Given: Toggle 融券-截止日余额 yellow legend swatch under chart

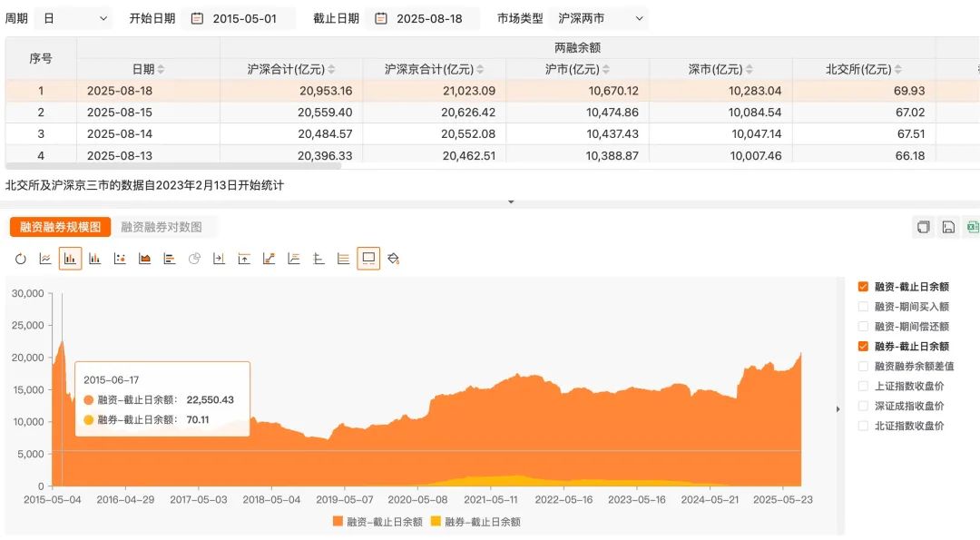Looking at the screenshot, I should (x=436, y=522).
